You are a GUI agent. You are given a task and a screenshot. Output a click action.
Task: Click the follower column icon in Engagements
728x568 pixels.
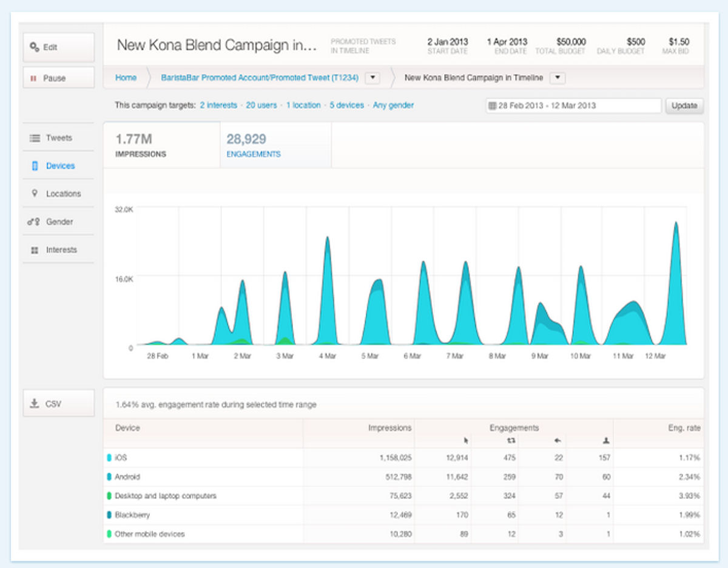coord(605,440)
